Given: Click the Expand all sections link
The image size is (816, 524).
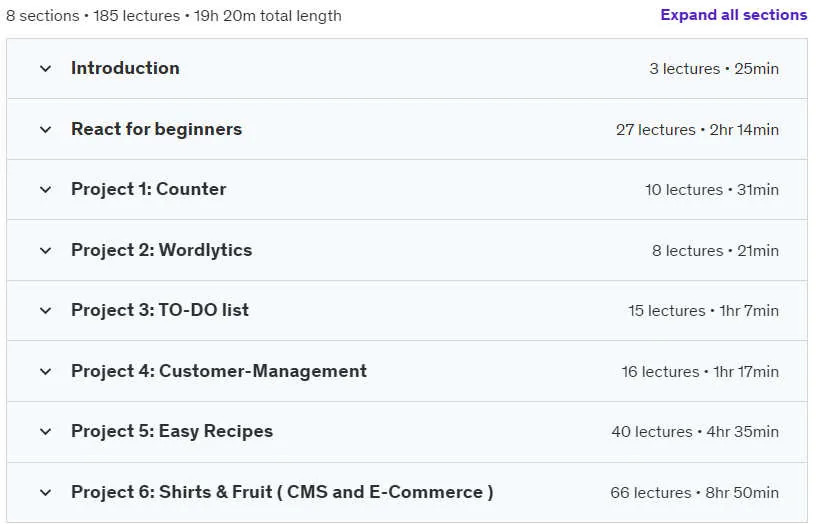Looking at the screenshot, I should coord(734,15).
